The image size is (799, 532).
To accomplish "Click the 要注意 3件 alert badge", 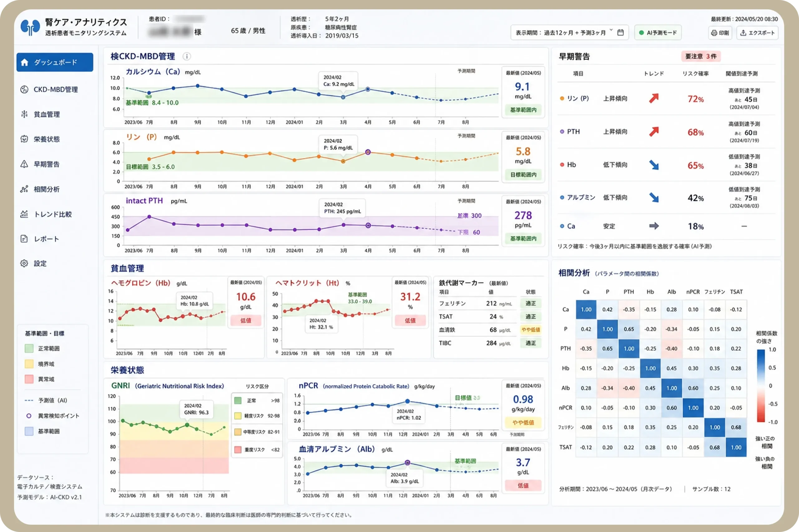I will tap(701, 56).
